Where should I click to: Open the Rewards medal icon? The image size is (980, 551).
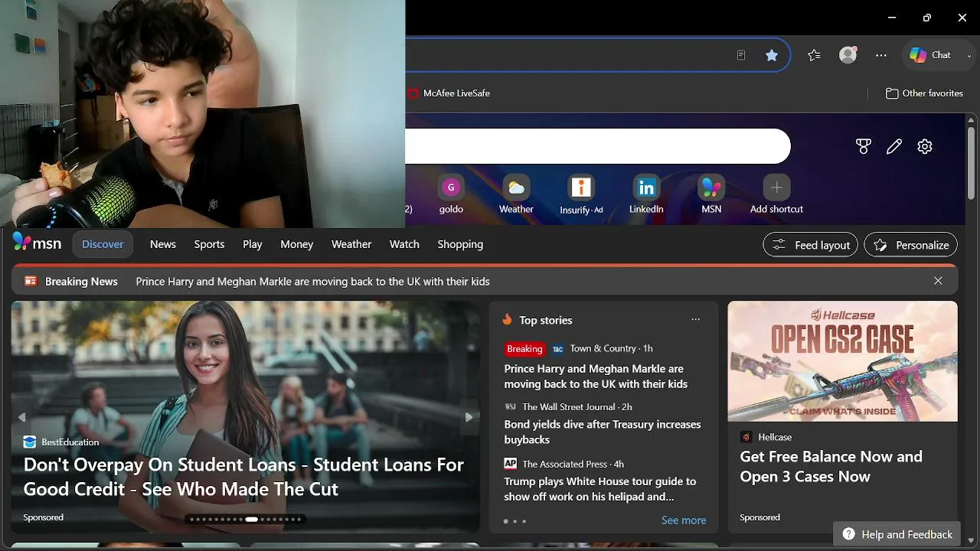point(864,146)
